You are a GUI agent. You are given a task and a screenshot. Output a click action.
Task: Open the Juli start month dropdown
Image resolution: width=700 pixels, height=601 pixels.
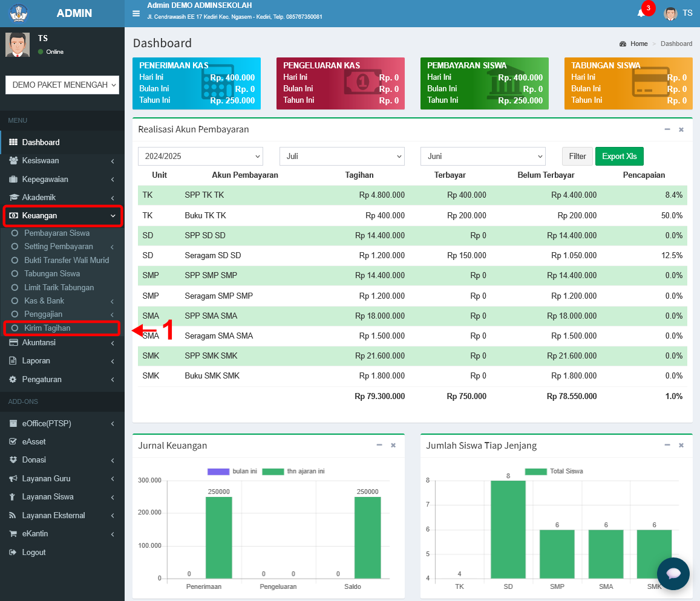tap(342, 156)
